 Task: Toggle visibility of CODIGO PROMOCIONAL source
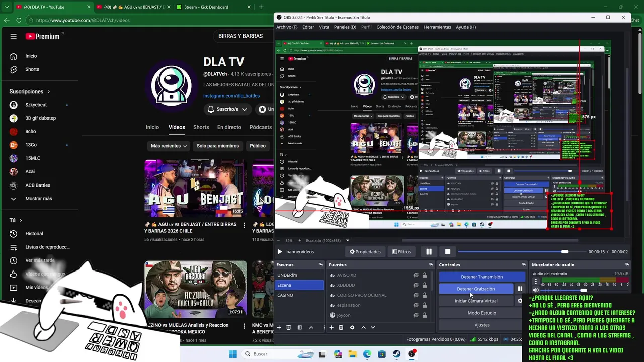point(416,295)
